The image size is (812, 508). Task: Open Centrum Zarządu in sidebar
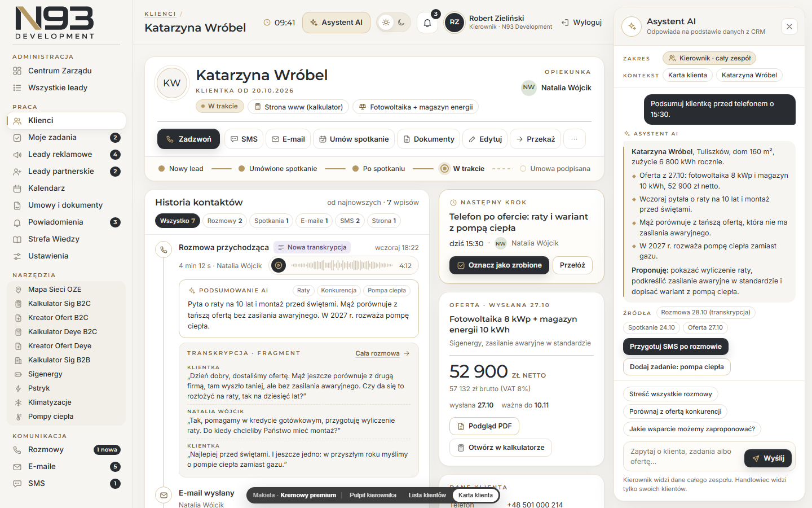(66, 71)
